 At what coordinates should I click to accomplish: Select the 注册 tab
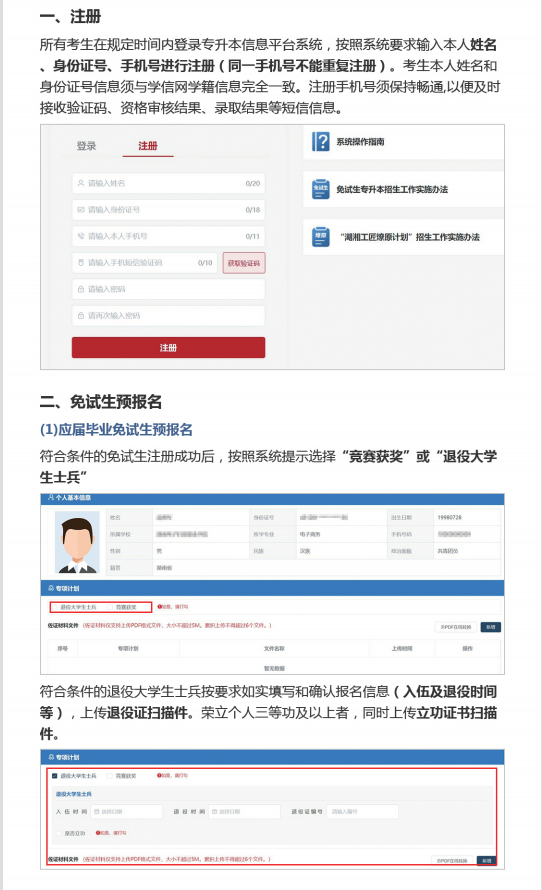(x=148, y=146)
